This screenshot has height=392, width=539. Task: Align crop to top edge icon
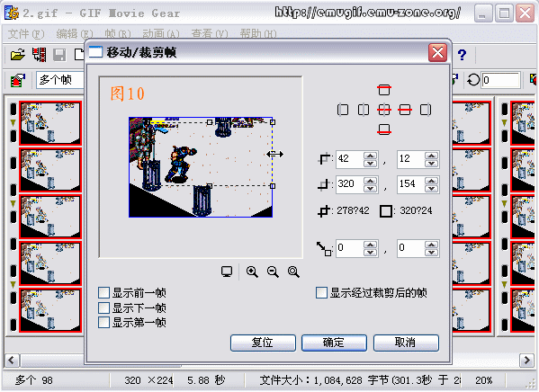(384, 90)
